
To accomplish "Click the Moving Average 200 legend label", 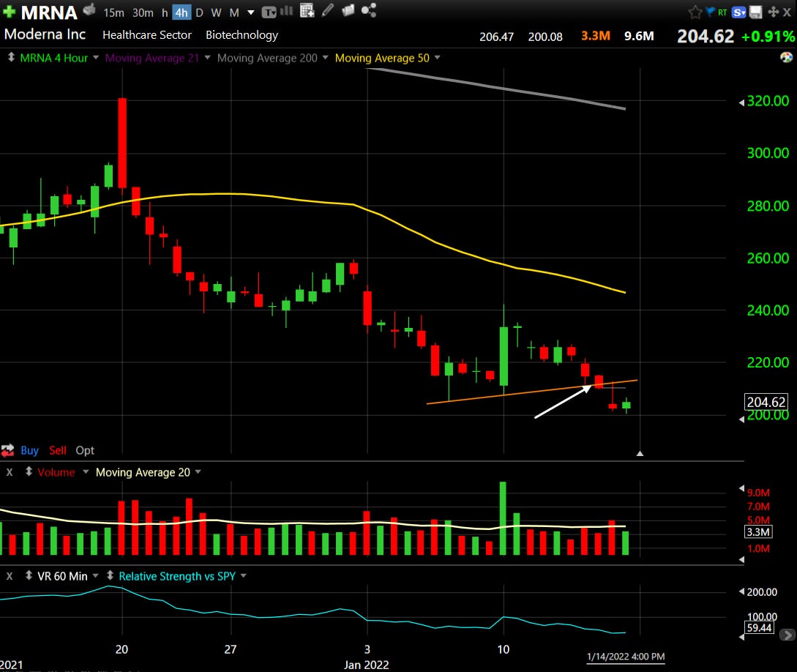I will (267, 58).
